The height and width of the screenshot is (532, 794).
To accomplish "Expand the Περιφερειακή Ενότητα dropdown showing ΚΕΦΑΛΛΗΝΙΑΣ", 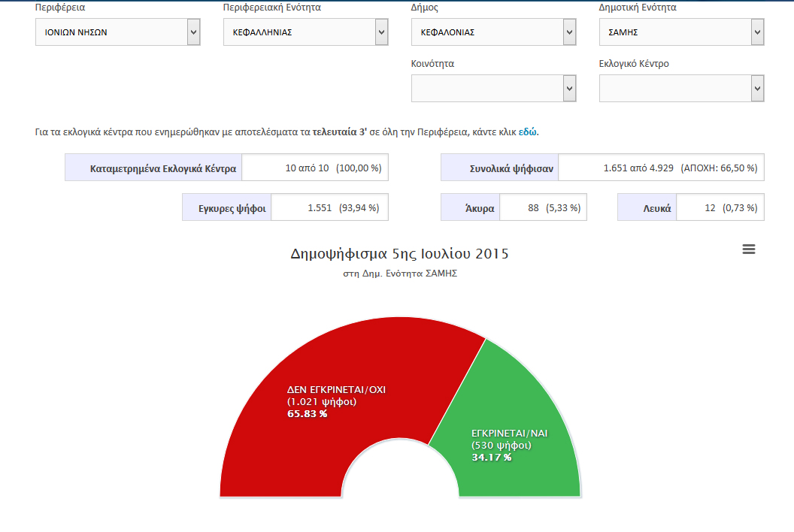I will click(306, 32).
